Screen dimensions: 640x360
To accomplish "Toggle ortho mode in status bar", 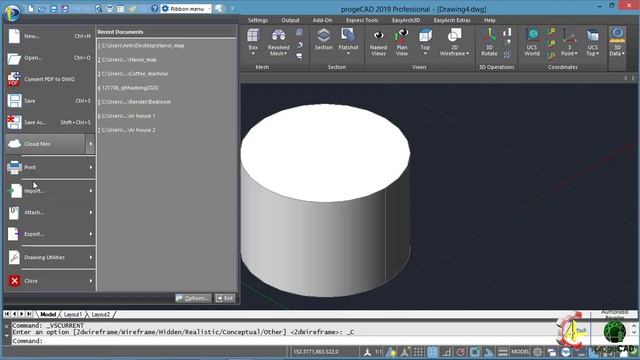I will 447,352.
